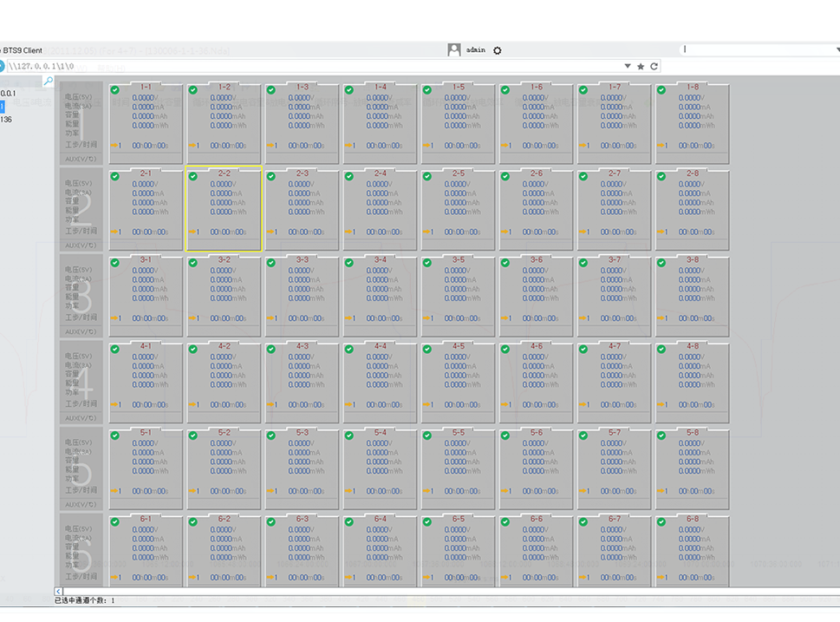Select channel 1-8 cell
The height and width of the screenshot is (622, 840).
pos(692,122)
